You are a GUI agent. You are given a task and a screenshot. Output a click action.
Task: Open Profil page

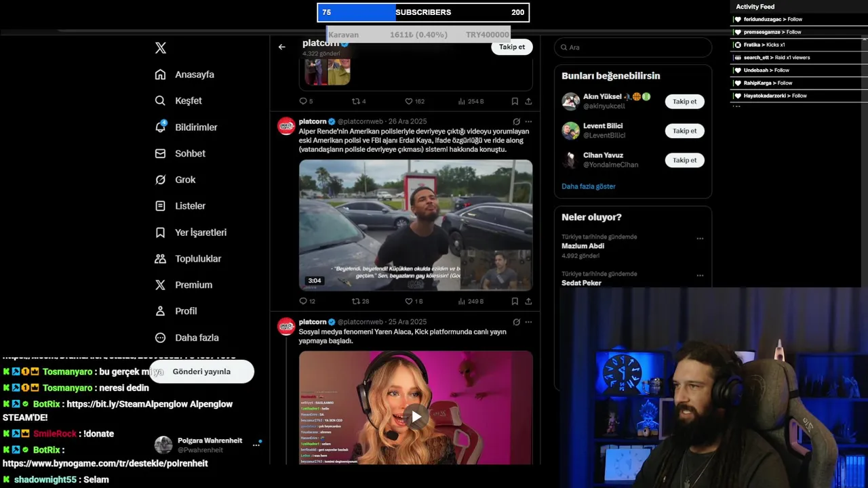(176, 311)
